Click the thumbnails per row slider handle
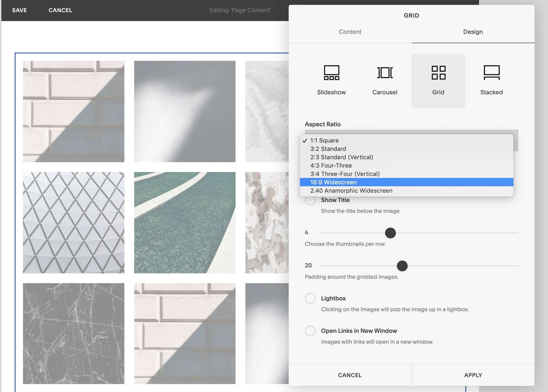This screenshot has width=548, height=392. 390,233
